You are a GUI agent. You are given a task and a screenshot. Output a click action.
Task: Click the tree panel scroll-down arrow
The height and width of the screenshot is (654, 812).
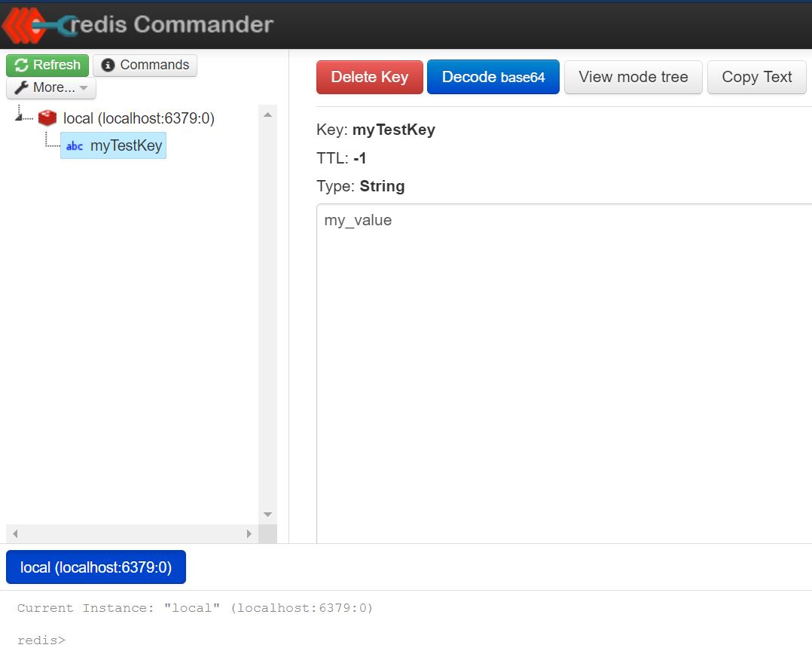[x=267, y=515]
